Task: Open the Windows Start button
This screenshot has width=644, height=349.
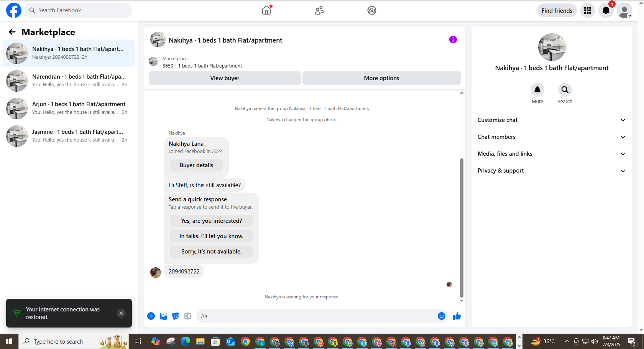Action: [x=9, y=341]
